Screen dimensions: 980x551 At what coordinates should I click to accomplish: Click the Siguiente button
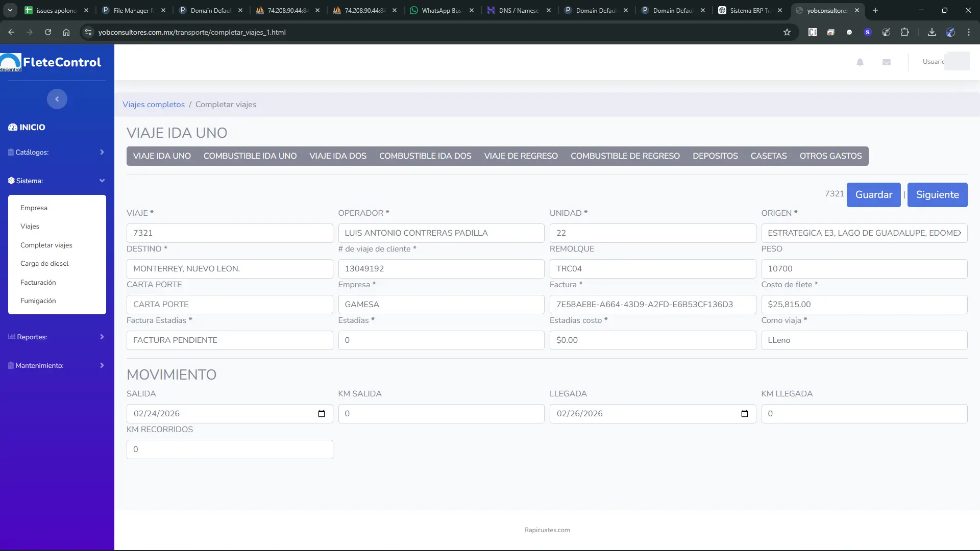[937, 195]
